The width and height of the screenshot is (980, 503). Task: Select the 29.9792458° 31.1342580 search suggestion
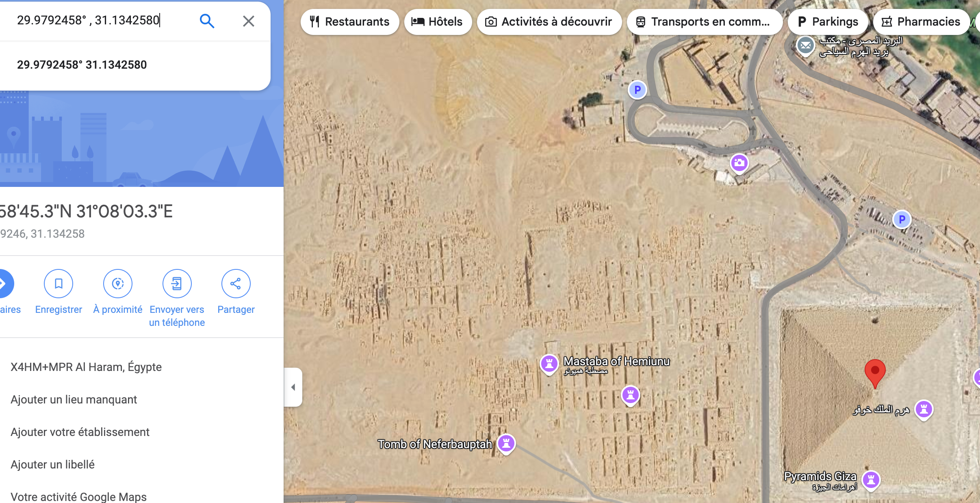pos(82,65)
